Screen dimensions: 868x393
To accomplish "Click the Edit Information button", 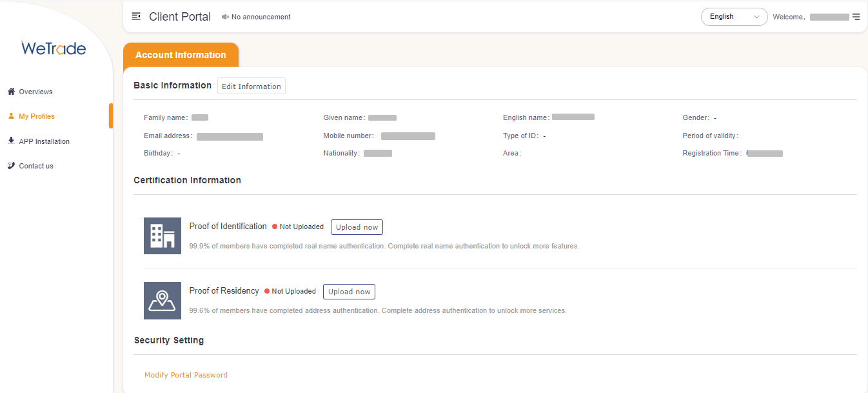I will pyautogui.click(x=252, y=86).
